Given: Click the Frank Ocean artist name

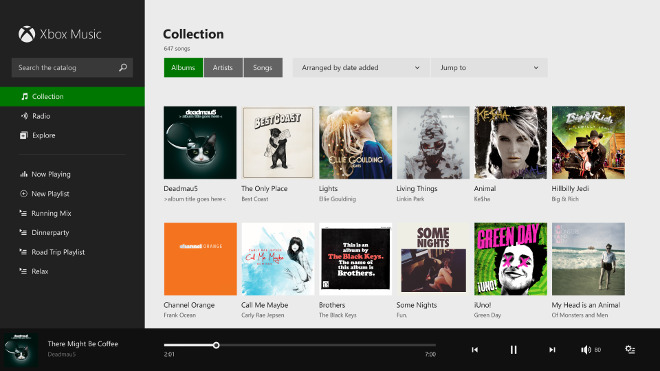Looking at the screenshot, I should pos(180,315).
